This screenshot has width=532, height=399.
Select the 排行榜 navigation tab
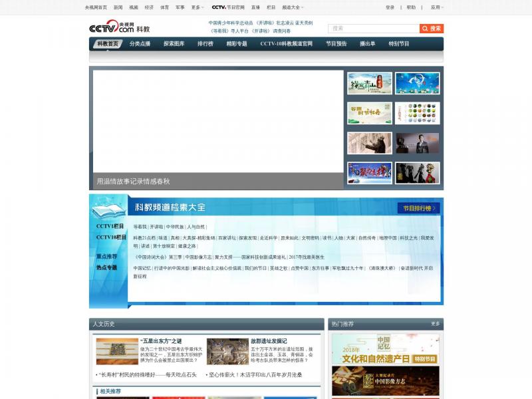click(x=205, y=44)
